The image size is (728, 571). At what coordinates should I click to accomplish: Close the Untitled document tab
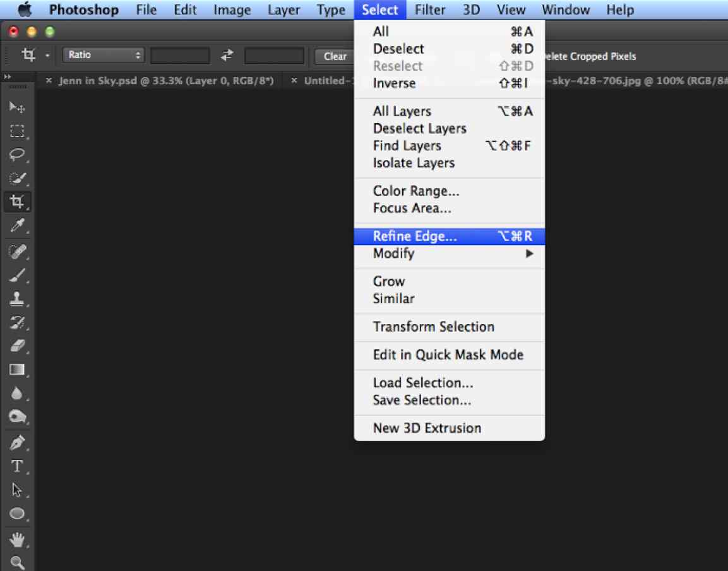tap(294, 80)
